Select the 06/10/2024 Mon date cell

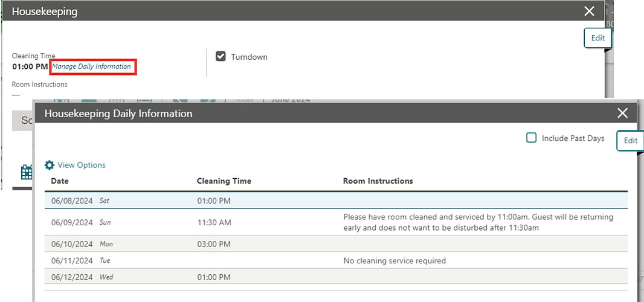click(72, 244)
